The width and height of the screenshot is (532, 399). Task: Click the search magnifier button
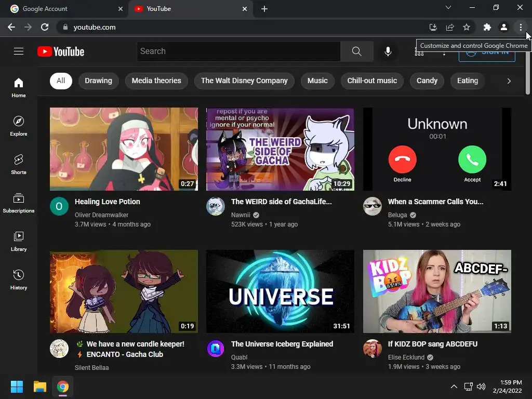356,51
